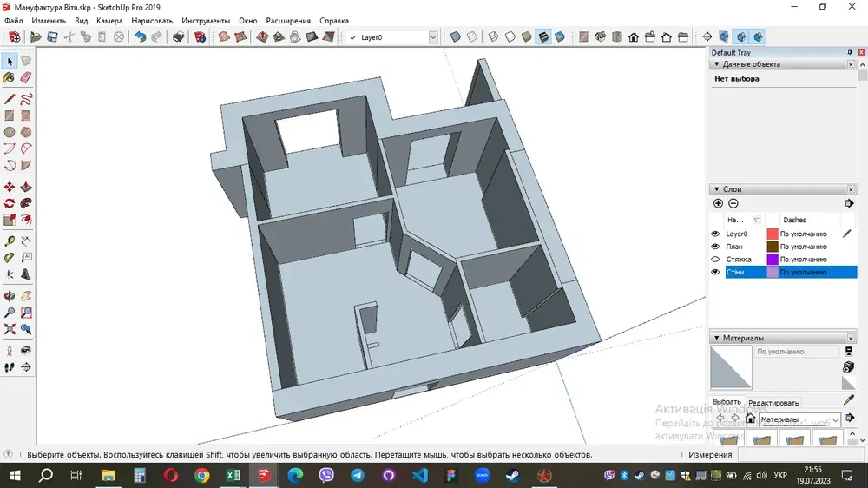Open the Расширения menu
This screenshot has width=868, height=488.
(x=288, y=21)
